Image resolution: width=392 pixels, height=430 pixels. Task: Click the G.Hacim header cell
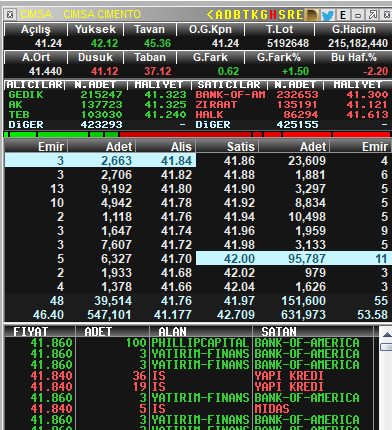pyautogui.click(x=354, y=29)
